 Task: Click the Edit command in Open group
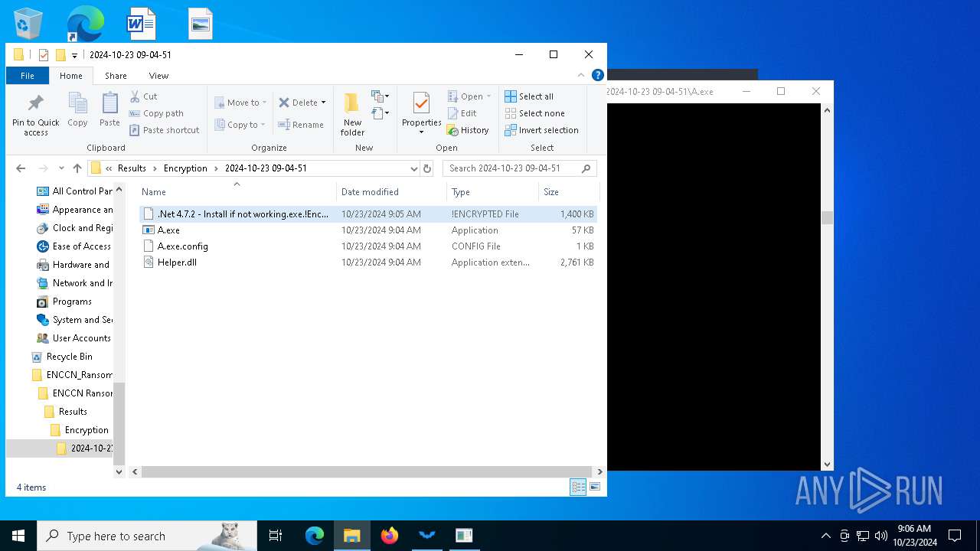[462, 113]
